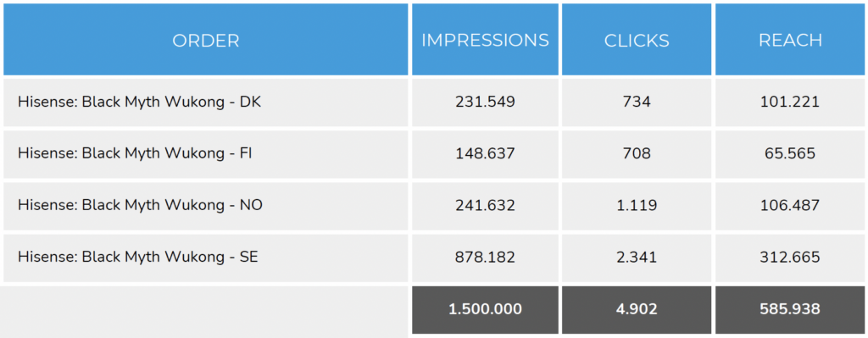Click the REACH column header
Image resolution: width=868 pixels, height=338 pixels.
point(790,40)
